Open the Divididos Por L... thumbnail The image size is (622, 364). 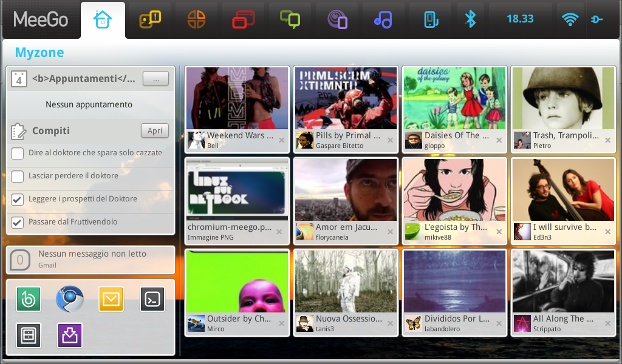454,281
